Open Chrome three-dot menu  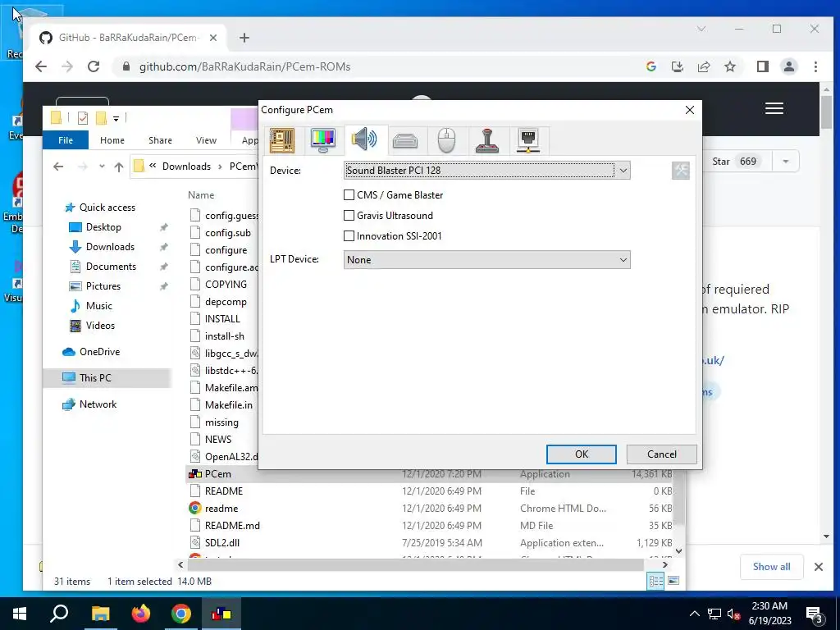[815, 66]
